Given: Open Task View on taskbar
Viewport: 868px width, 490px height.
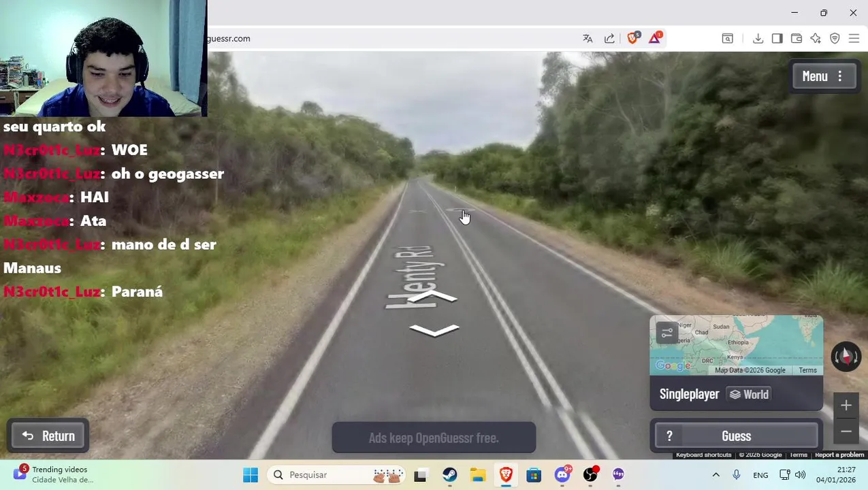Looking at the screenshot, I should coord(420,475).
